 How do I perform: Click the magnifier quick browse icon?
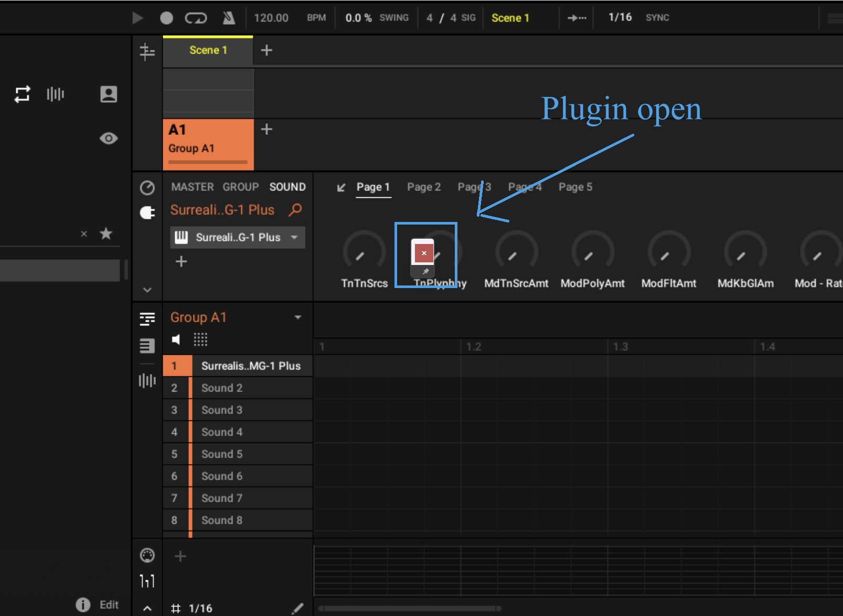(x=295, y=210)
